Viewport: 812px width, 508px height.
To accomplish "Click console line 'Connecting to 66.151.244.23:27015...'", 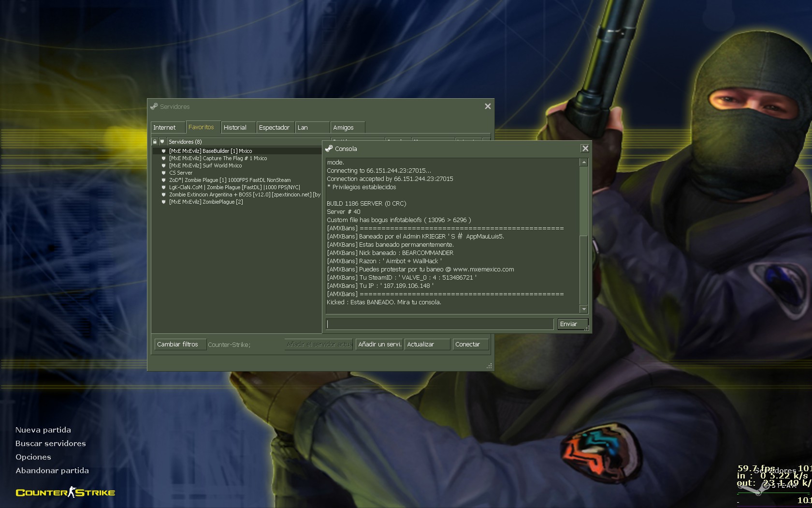I will point(379,171).
